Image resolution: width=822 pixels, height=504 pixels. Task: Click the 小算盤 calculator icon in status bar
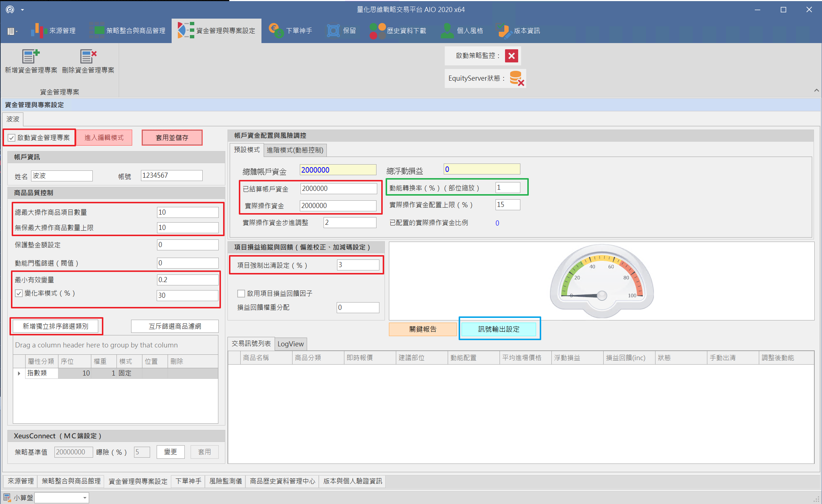[x=7, y=497]
